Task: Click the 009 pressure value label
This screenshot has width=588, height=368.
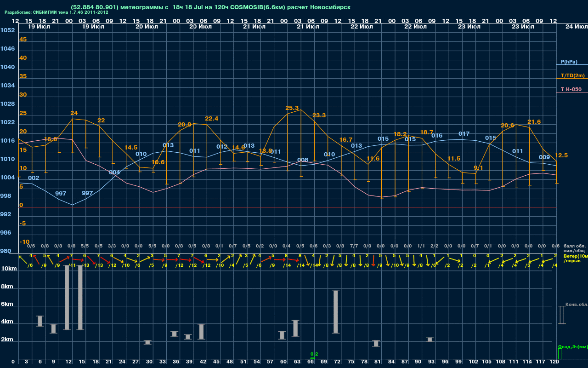Action: [544, 157]
